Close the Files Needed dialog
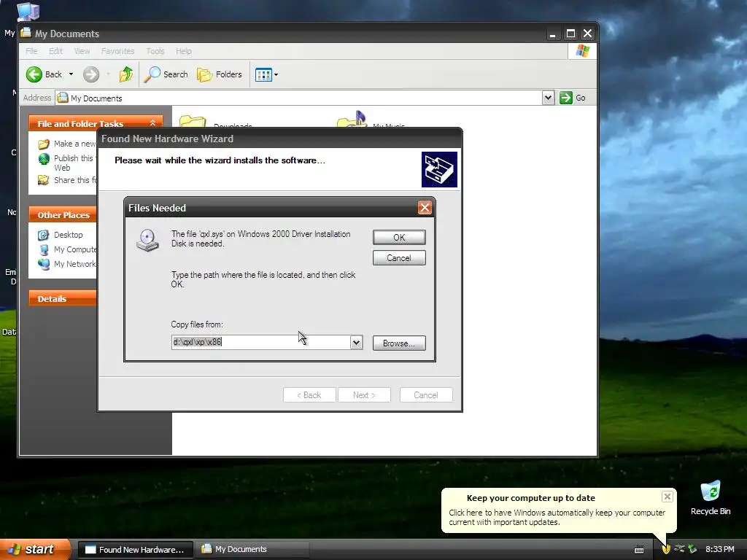 (x=425, y=208)
